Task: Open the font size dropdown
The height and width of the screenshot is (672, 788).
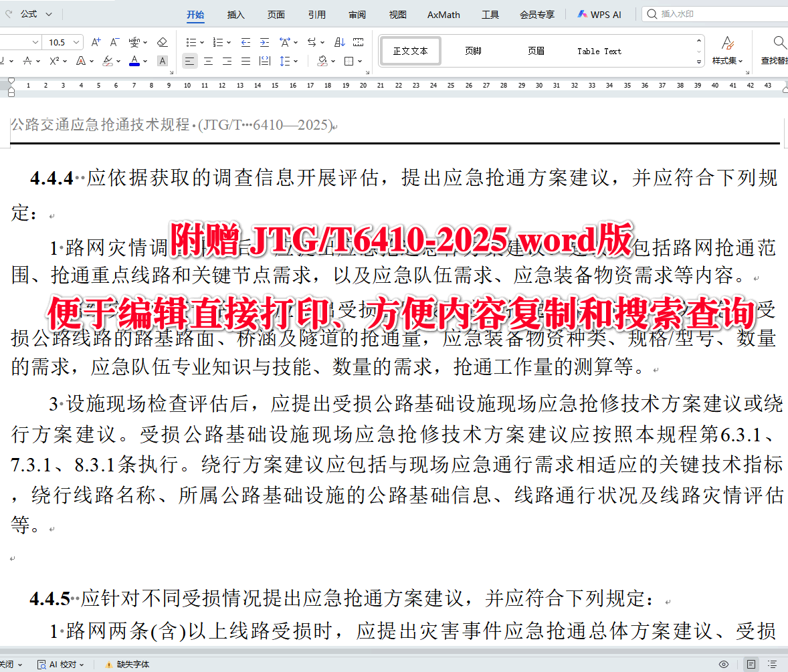Action: 76,41
